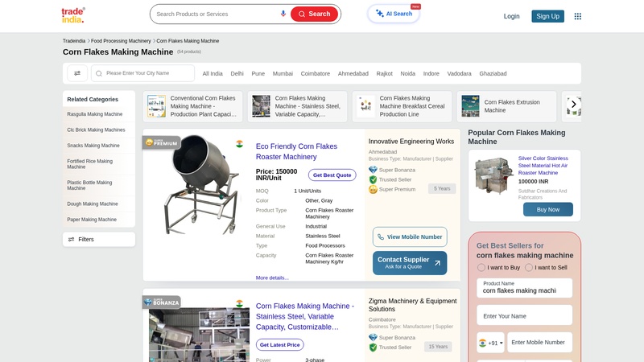Image resolution: width=644 pixels, height=362 pixels.
Task: View the roaster machine product image
Action: pyautogui.click(x=200, y=185)
